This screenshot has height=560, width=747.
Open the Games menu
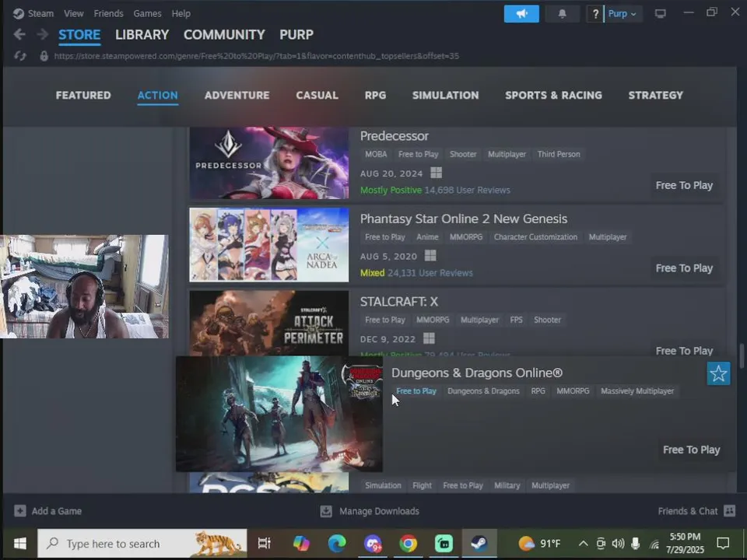147,13
